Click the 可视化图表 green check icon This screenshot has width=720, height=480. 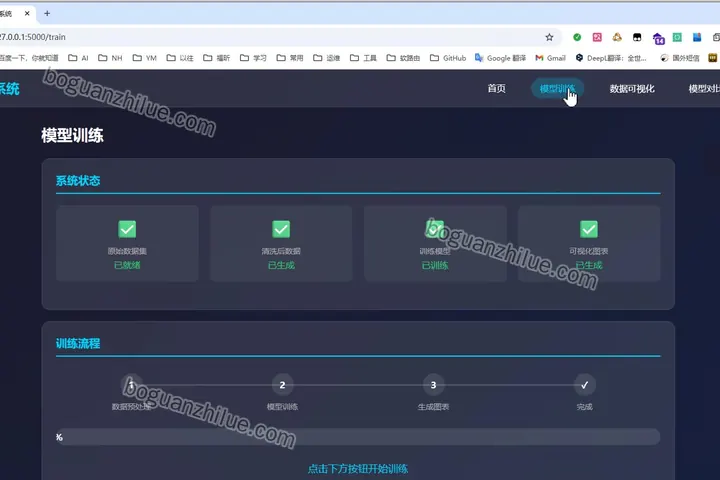[589, 229]
